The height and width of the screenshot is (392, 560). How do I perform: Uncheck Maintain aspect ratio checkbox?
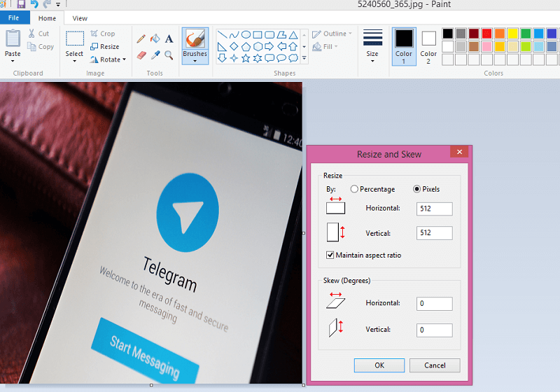[330, 255]
